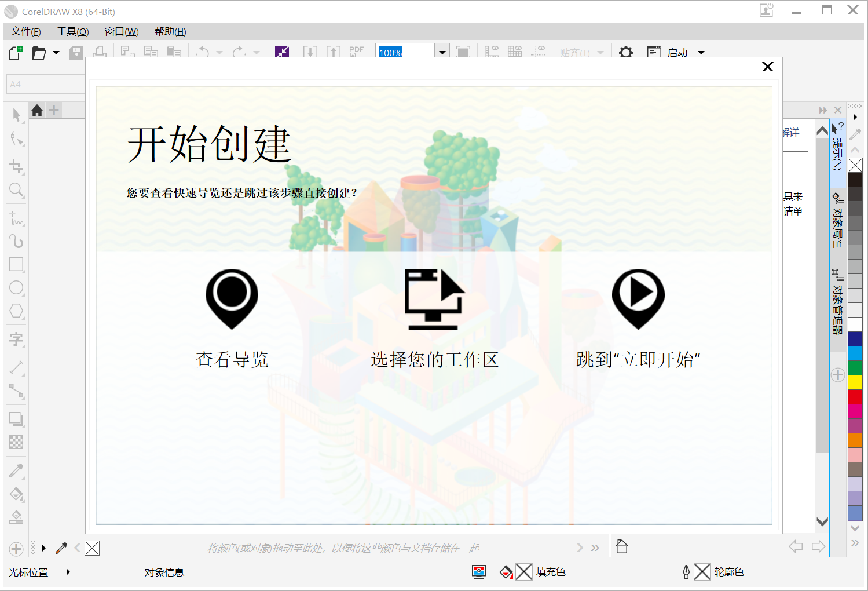The image size is (868, 591).
Task: Pick the red swatch in the color palette
Action: pos(855,397)
